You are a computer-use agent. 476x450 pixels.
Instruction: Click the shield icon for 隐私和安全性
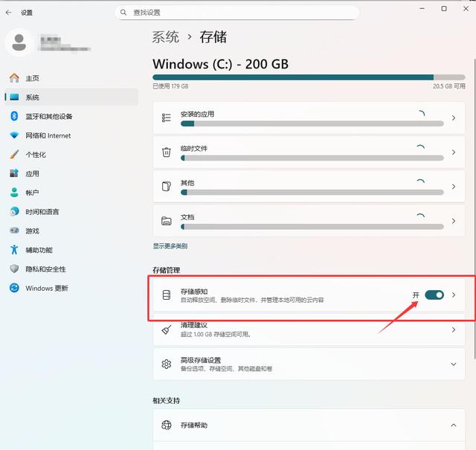tap(14, 269)
